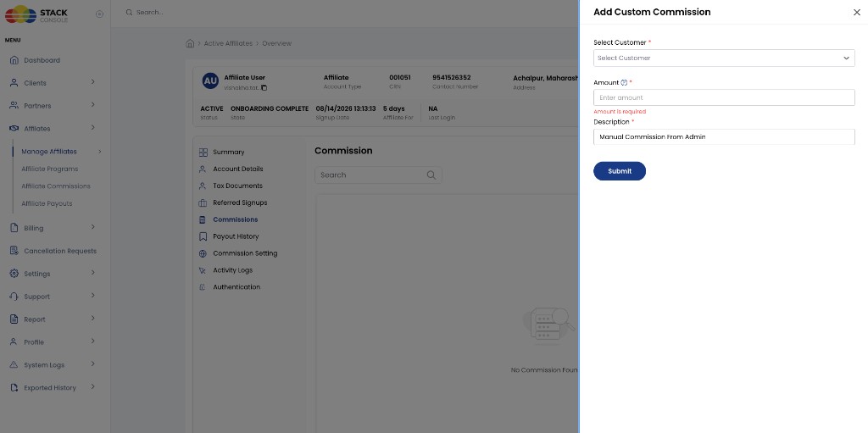The width and height of the screenshot is (868, 433).
Task: Select the Commissions tab
Action: [236, 219]
